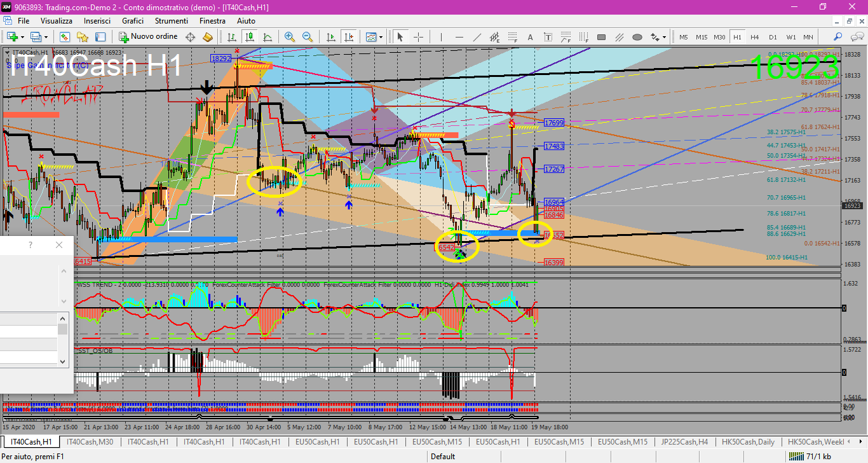Image resolution: width=868 pixels, height=463 pixels.
Task: Select the Fibonacci arcs tool
Action: (565, 37)
